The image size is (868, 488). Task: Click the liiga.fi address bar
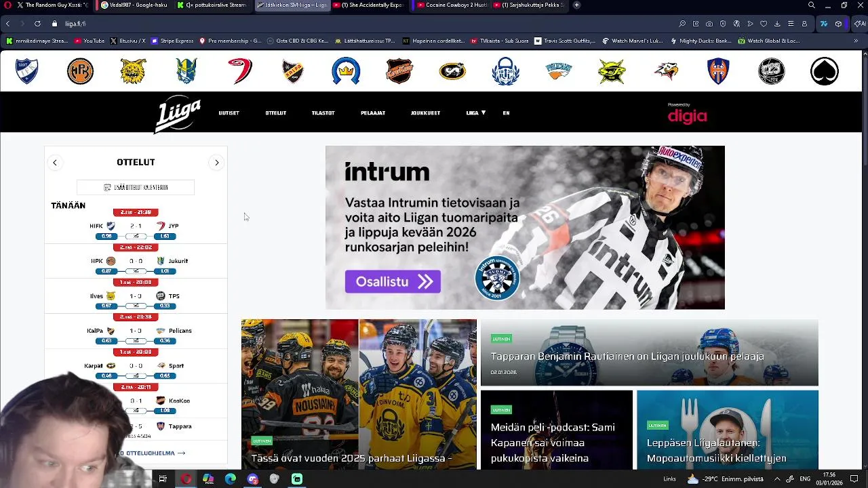(366, 24)
